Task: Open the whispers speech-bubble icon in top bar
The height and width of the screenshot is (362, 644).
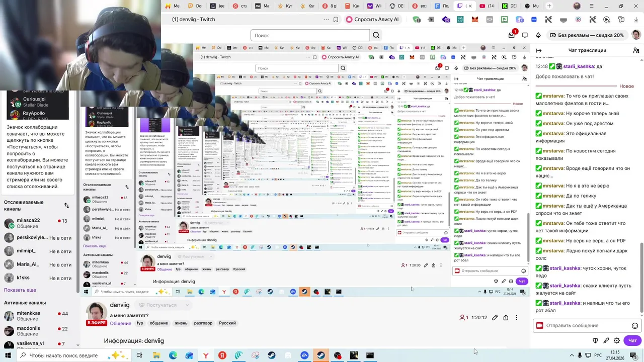Action: pyautogui.click(x=525, y=35)
